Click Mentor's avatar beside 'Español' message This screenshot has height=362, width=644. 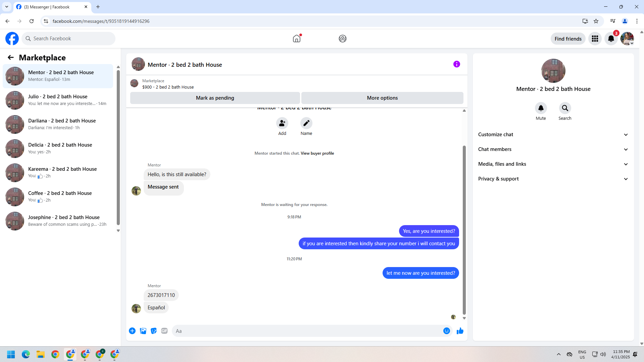136,308
